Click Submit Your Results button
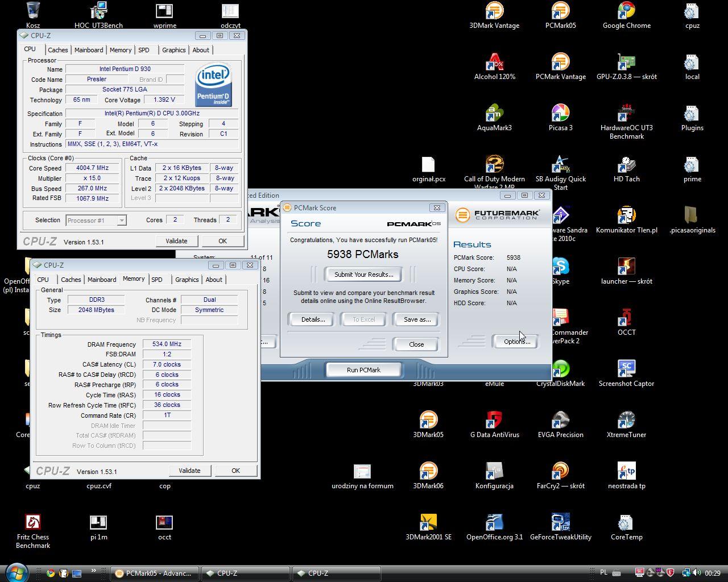Viewport: 728px width, 582px height. click(363, 275)
